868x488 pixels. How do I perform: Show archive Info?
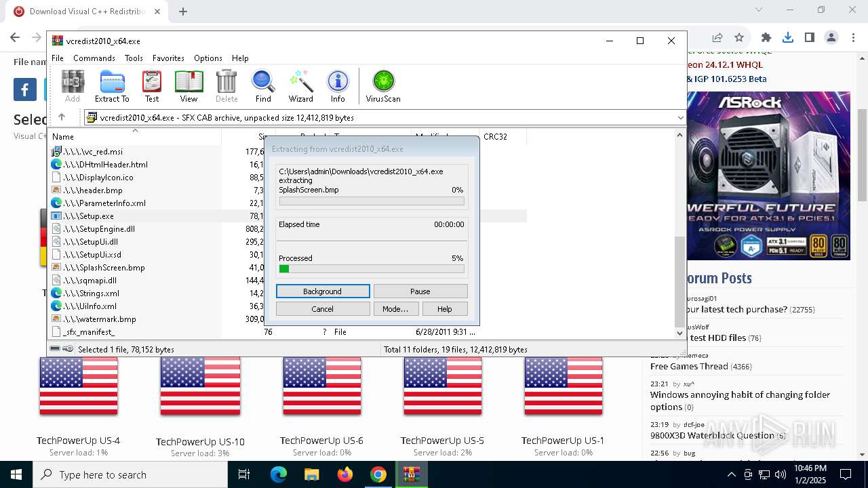click(x=338, y=86)
